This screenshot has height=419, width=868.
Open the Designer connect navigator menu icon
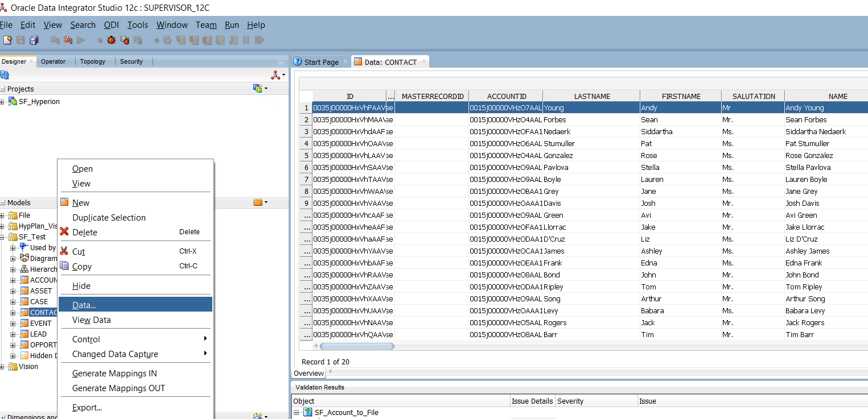277,75
